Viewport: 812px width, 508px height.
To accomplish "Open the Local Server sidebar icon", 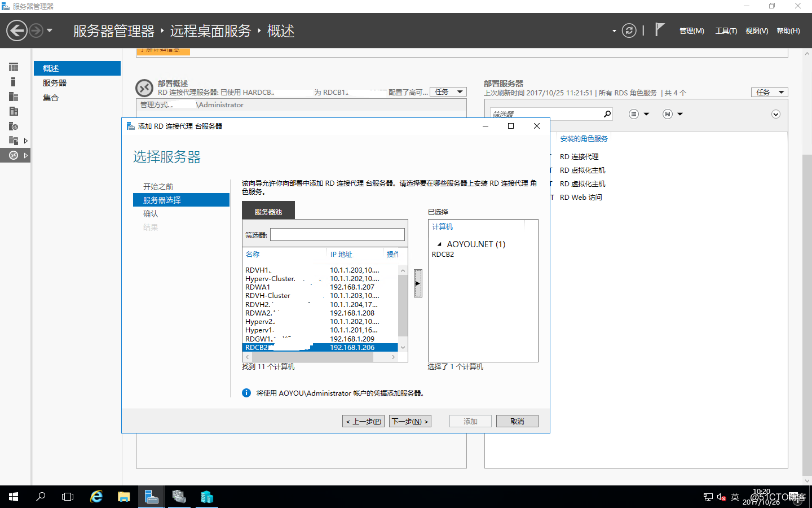I will 14,82.
